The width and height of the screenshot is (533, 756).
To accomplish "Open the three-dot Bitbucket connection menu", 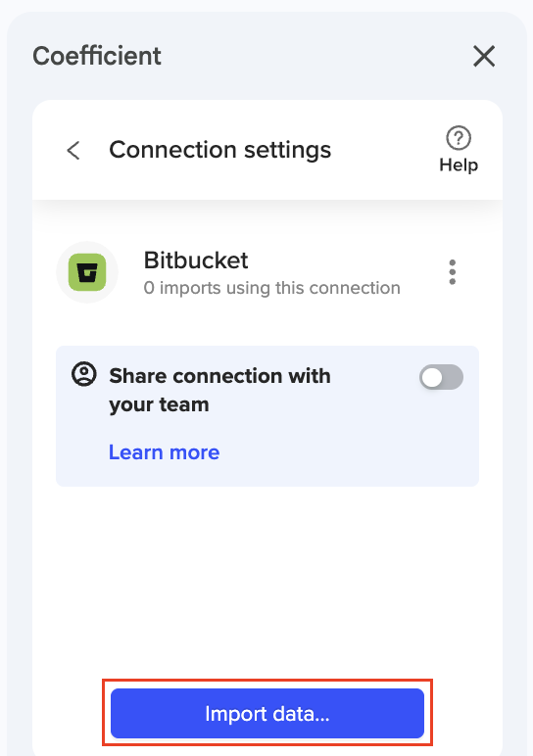I will coord(452,272).
